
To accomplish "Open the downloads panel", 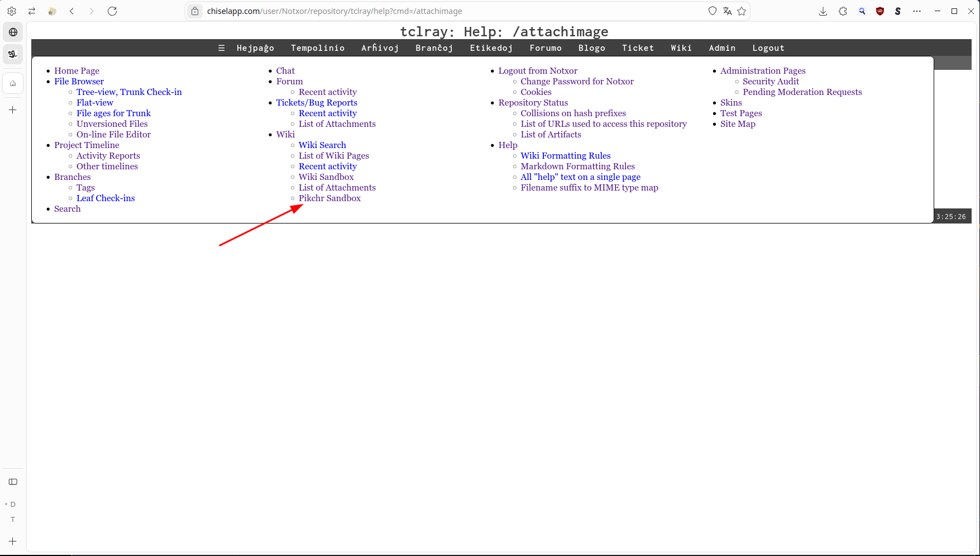I will (823, 11).
